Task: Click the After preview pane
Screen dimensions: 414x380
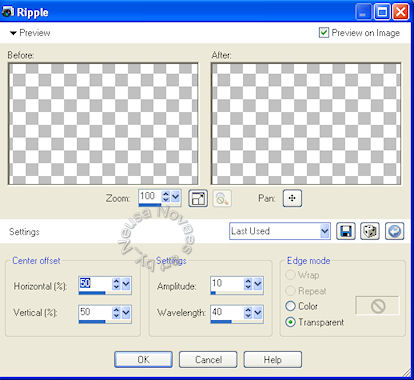Action: pos(306,124)
